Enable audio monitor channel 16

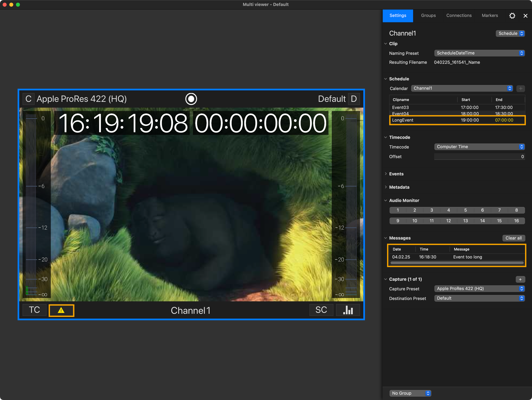(x=516, y=221)
